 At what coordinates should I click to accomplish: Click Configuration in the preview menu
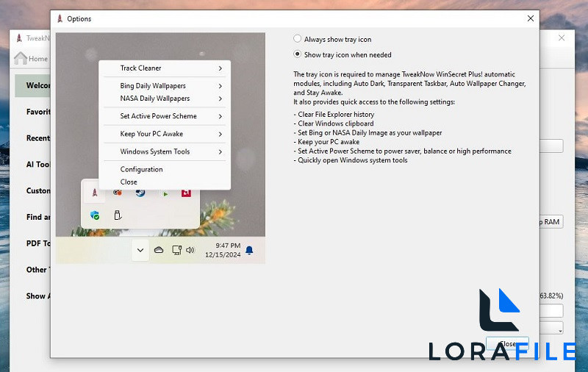141,169
